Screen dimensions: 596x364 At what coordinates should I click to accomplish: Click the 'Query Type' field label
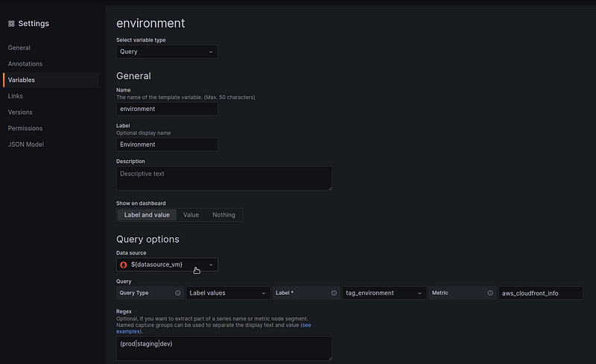pos(134,293)
